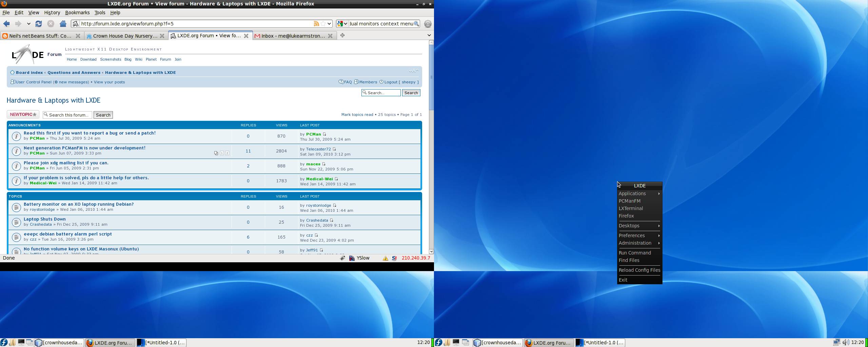Click the red S icon in status bar

click(x=394, y=258)
